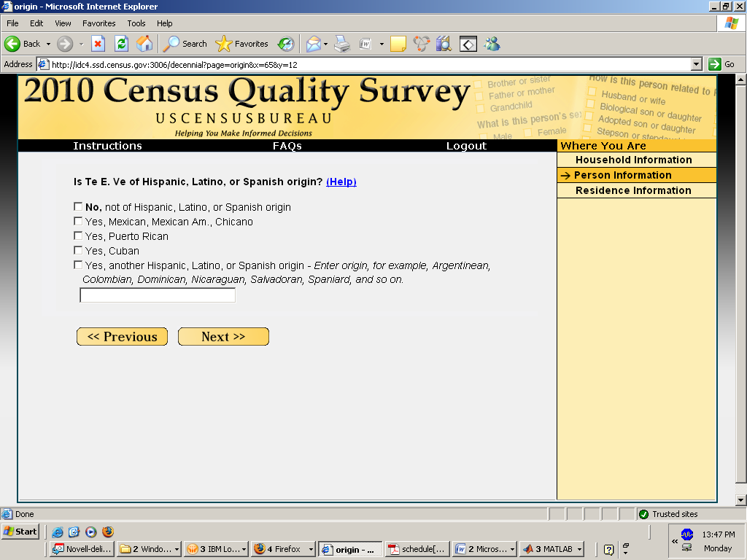Open the Search pane in toolbar

pos(185,44)
